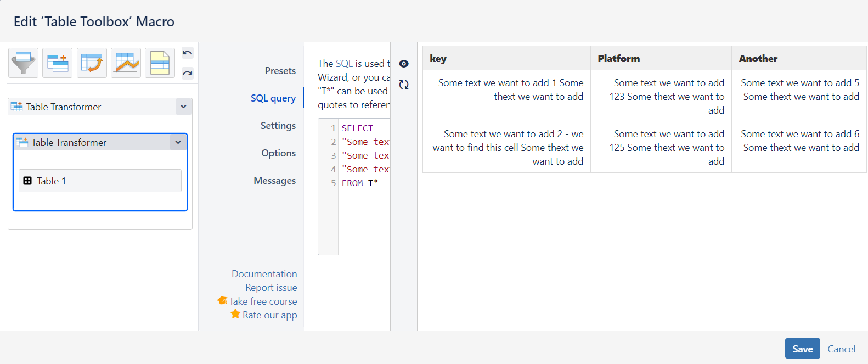Click into the SQL query editor
The width and height of the screenshot is (868, 364).
[x=364, y=220]
